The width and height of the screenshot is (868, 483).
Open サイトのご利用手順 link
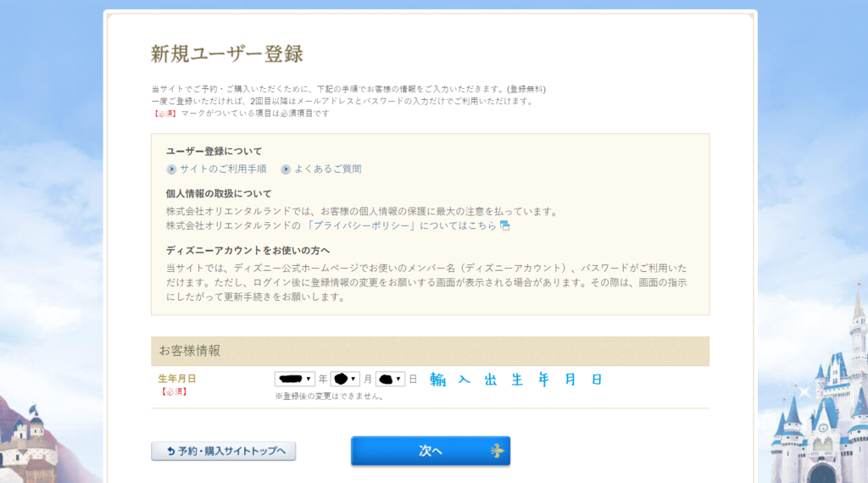223,169
